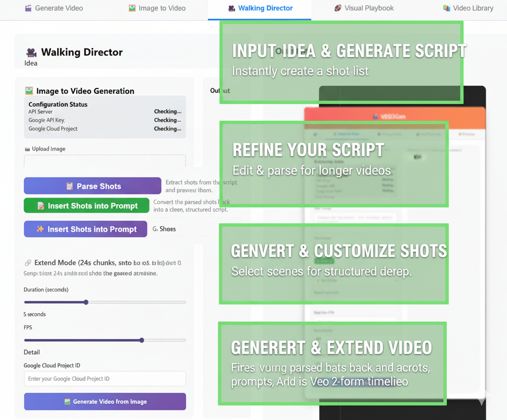
Task: Adjust the Duration (seconds) slider handle
Action: coord(86,302)
